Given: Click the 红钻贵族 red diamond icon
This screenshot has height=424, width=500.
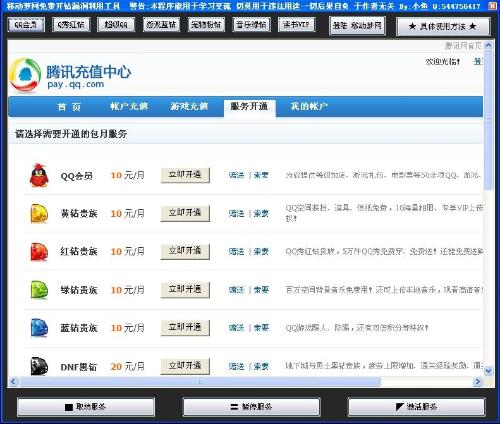Looking at the screenshot, I should point(39,252).
